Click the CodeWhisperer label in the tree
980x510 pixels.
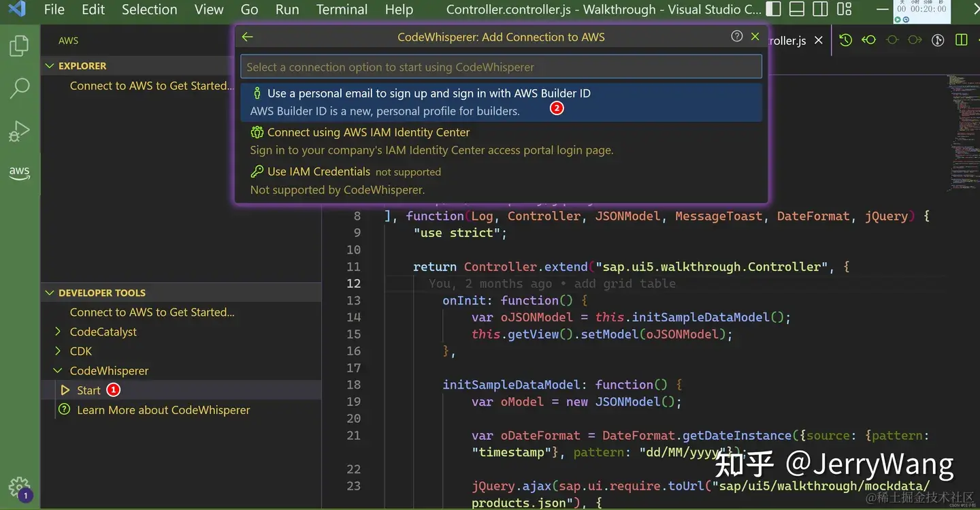[109, 371]
